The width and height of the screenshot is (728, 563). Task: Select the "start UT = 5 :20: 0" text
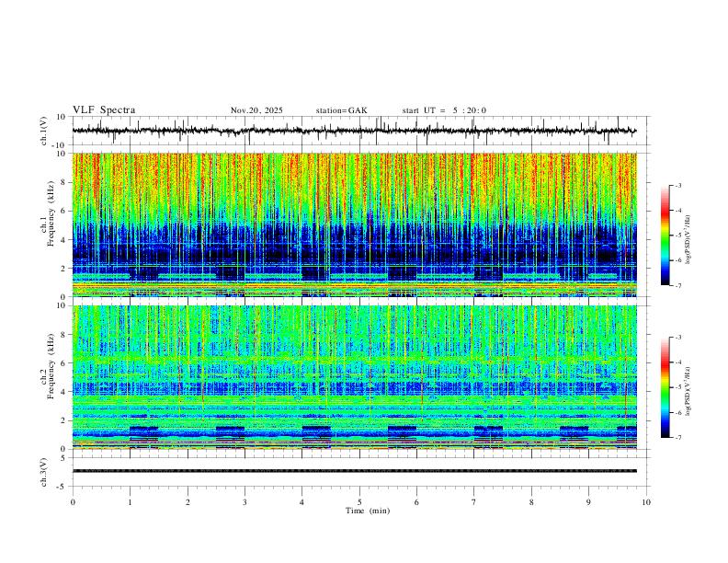pos(444,110)
